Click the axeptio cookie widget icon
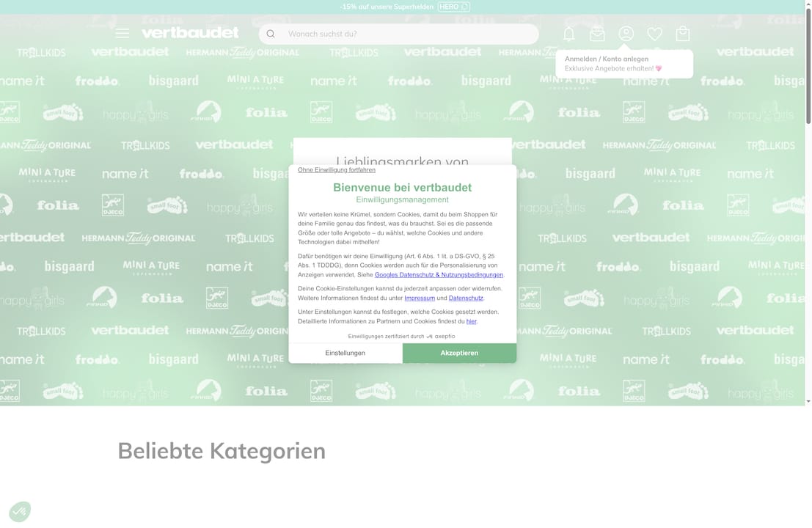The height and width of the screenshot is (528, 812). click(x=20, y=511)
